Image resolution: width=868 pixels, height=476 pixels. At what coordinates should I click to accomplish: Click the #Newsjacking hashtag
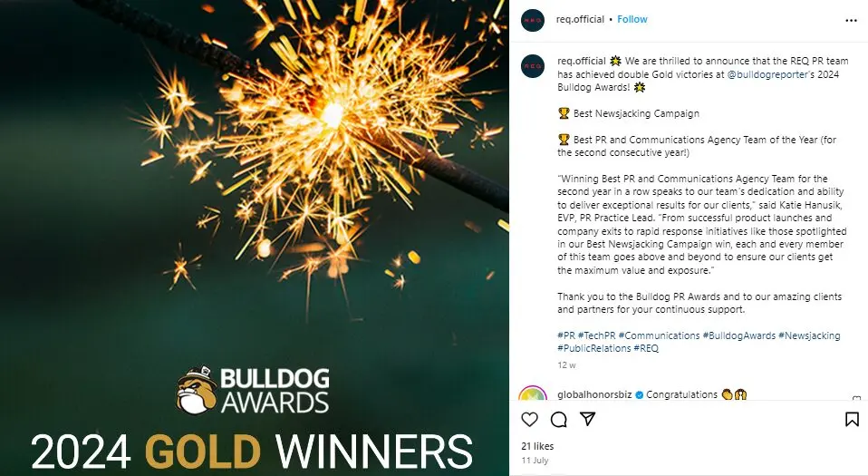[x=809, y=335]
